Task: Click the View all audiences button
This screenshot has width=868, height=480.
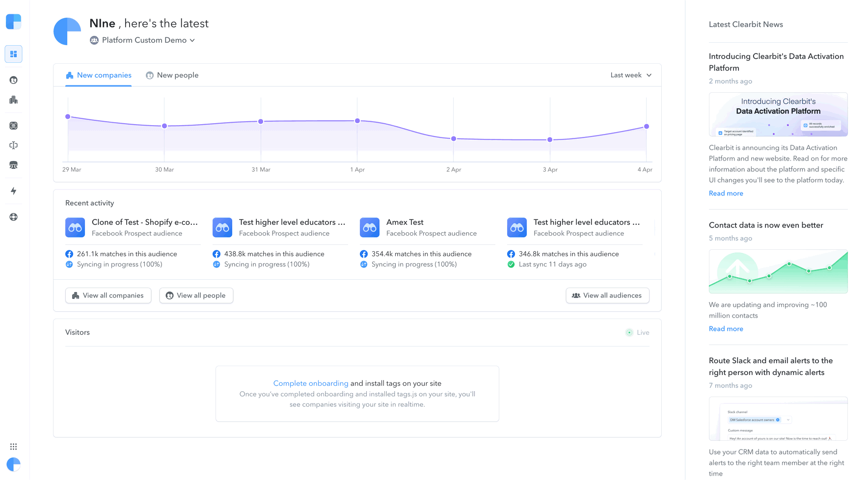Action: pyautogui.click(x=607, y=295)
